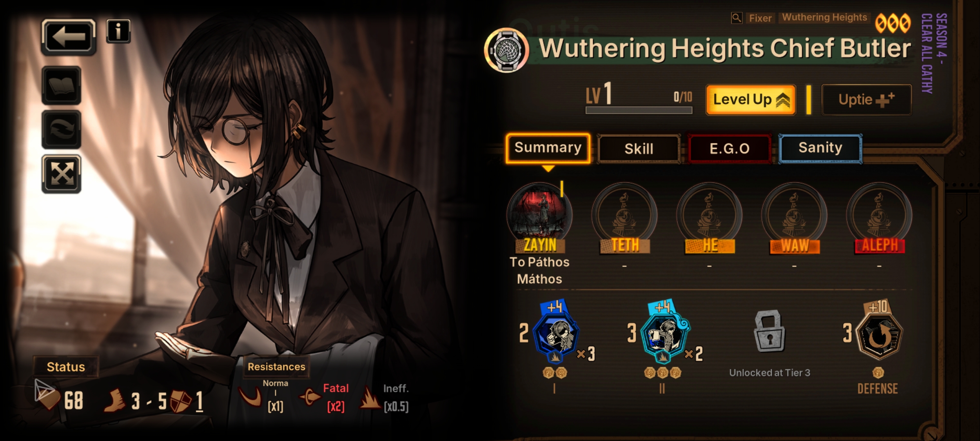Open the book story icon
Viewport: 980px width, 441px height.
(x=62, y=85)
